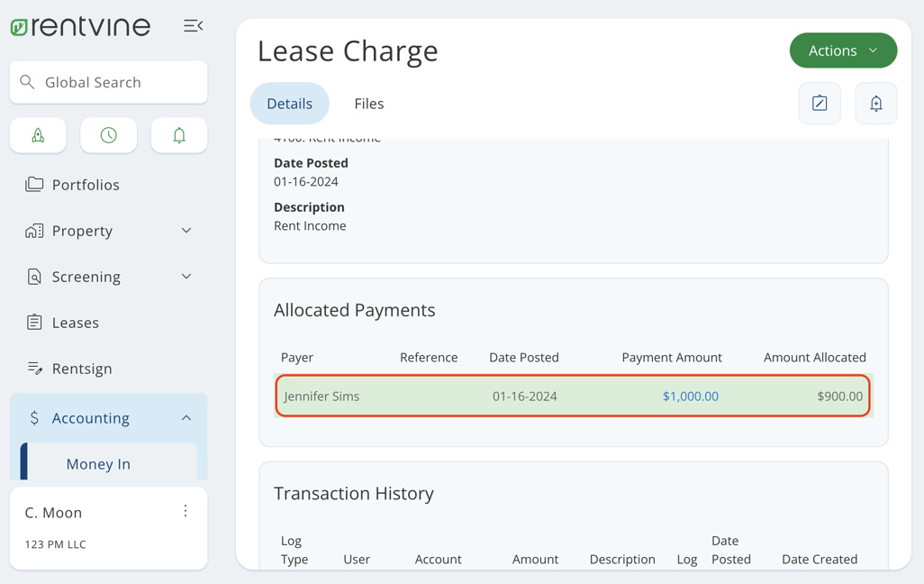Viewport: 924px width, 584px height.
Task: Collapse the sidebar with the toggle arrow
Action: pyautogui.click(x=193, y=26)
